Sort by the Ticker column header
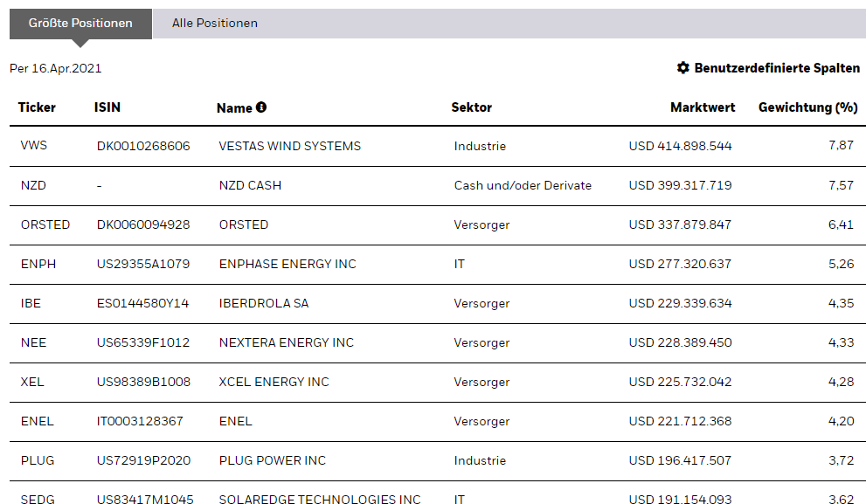 click(37, 107)
